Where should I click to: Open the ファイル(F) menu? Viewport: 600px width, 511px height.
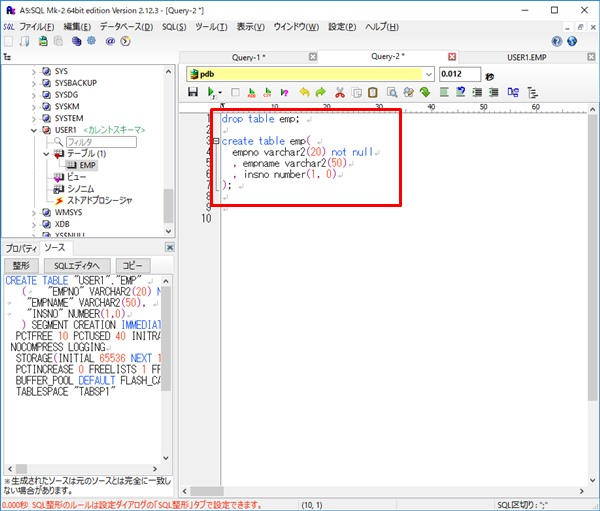(37, 27)
